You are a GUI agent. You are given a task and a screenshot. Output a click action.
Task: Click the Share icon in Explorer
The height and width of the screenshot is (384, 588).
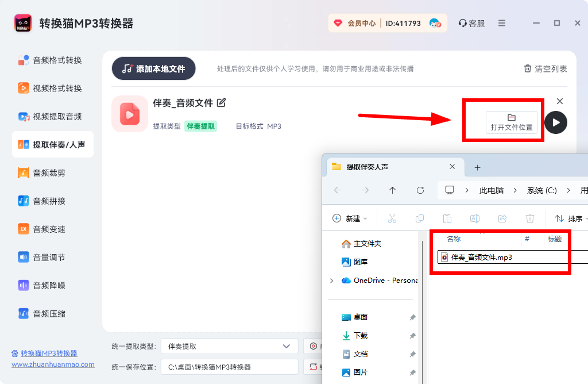point(502,218)
